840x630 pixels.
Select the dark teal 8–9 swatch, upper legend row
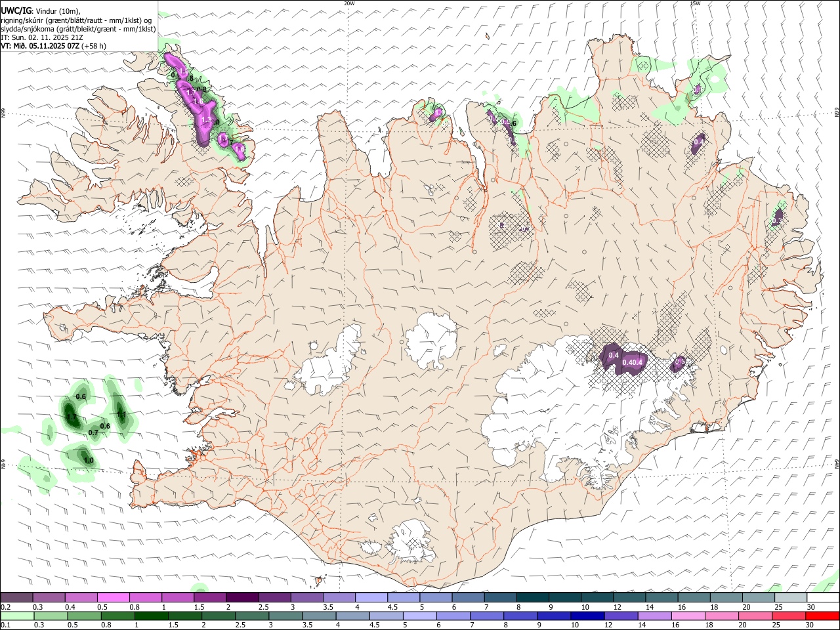(x=532, y=597)
